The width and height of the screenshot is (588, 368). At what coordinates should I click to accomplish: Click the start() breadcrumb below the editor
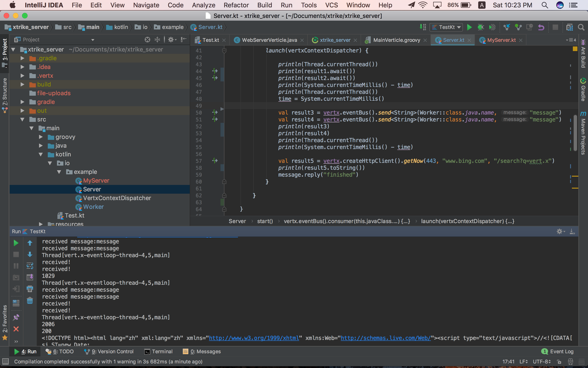point(265,221)
